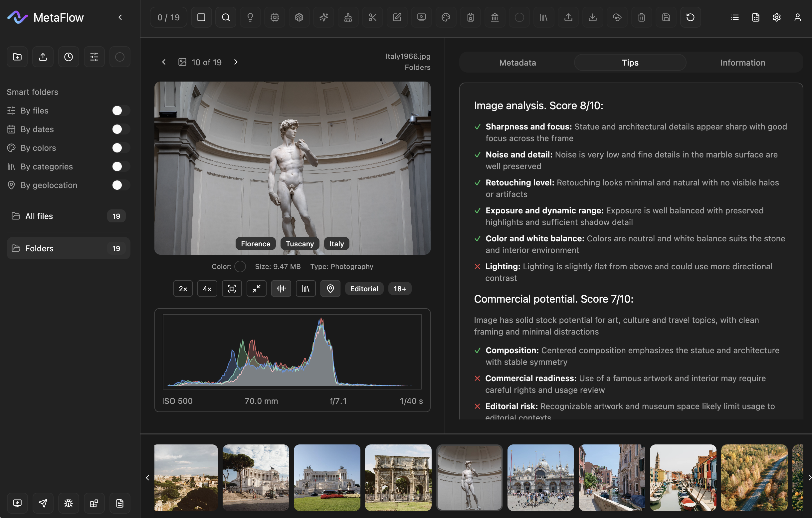This screenshot has height=518, width=812.
Task: Enable the By colors smart folder switch
Action: coord(121,148)
